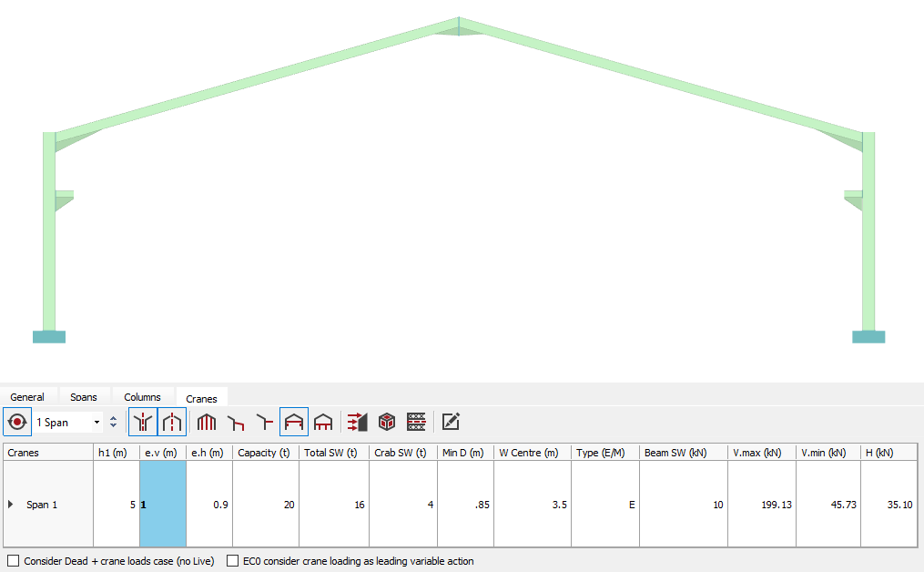Select the selected crane frame icon
The image size is (924, 572).
click(293, 423)
